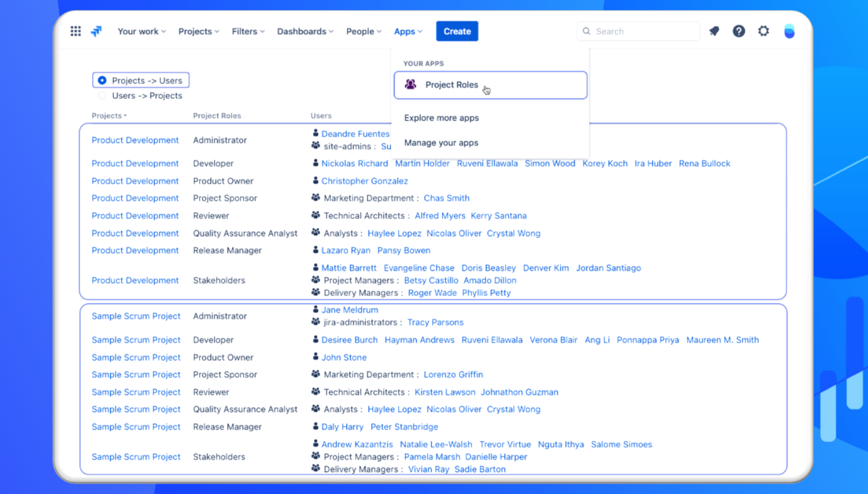The width and height of the screenshot is (868, 494).
Task: Open the Christopher Gonzalez user link
Action: (x=364, y=181)
